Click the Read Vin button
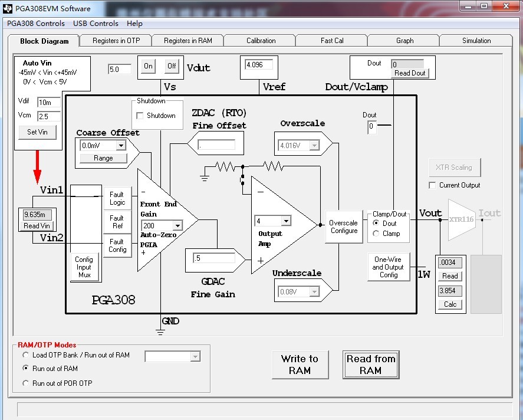Viewport: 523px width, 420px height. pyautogui.click(x=37, y=226)
